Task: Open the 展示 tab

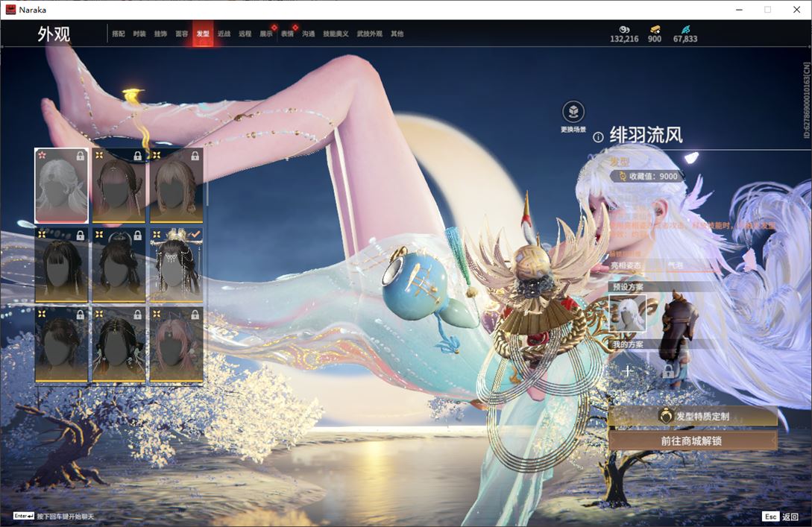Action: point(266,34)
